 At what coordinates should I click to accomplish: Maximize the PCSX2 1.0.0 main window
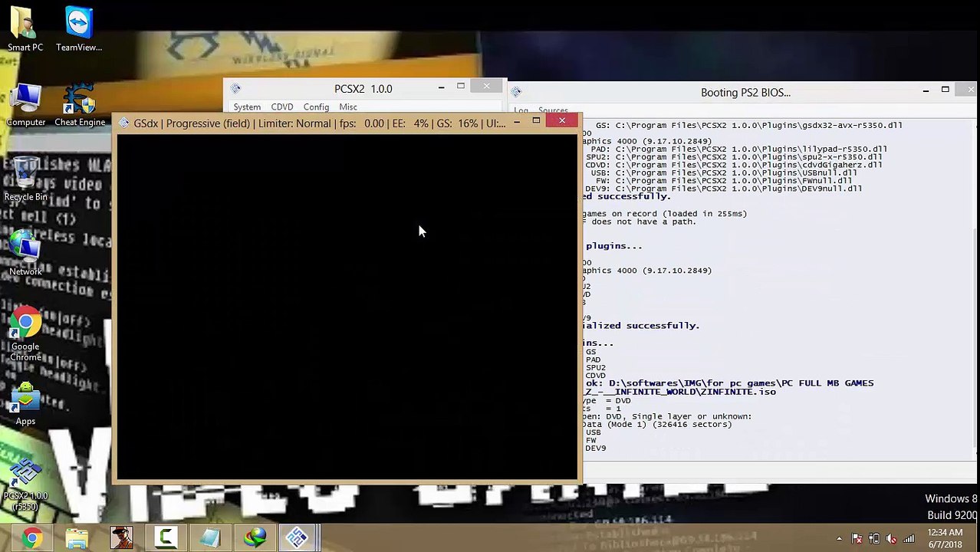461,87
